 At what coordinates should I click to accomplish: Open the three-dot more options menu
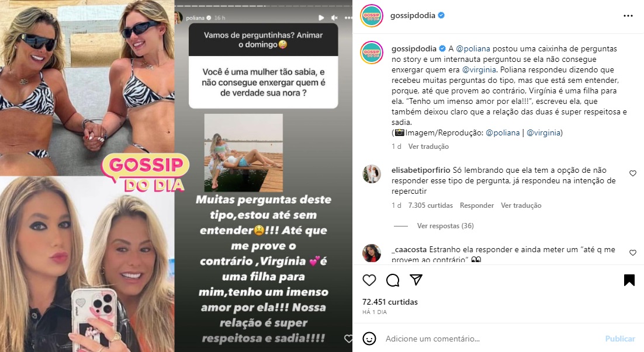[628, 16]
